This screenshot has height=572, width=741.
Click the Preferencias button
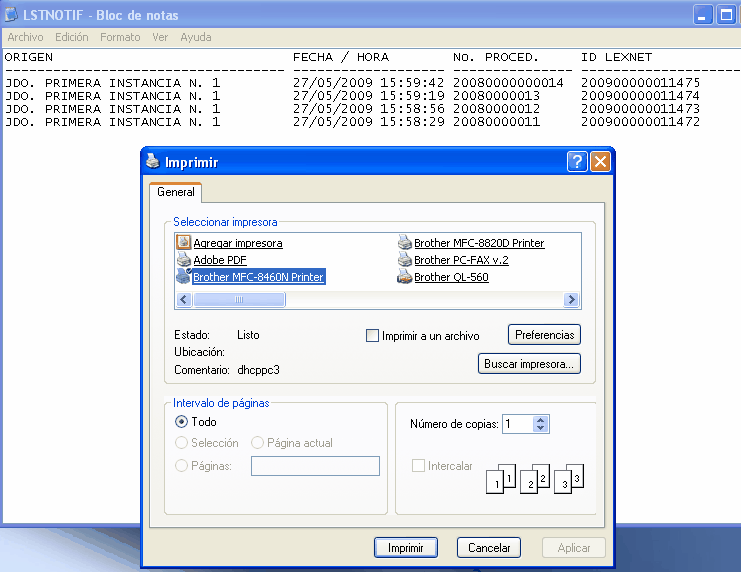click(x=544, y=334)
